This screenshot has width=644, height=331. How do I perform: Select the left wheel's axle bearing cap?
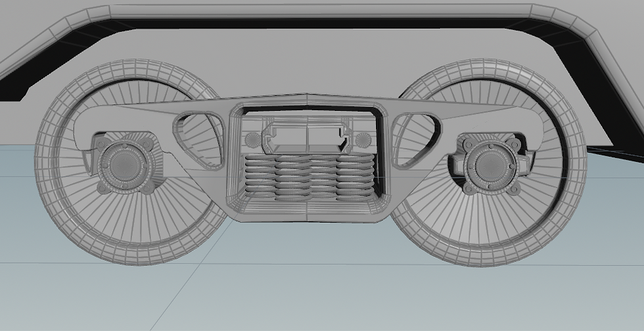pyautogui.click(x=126, y=165)
